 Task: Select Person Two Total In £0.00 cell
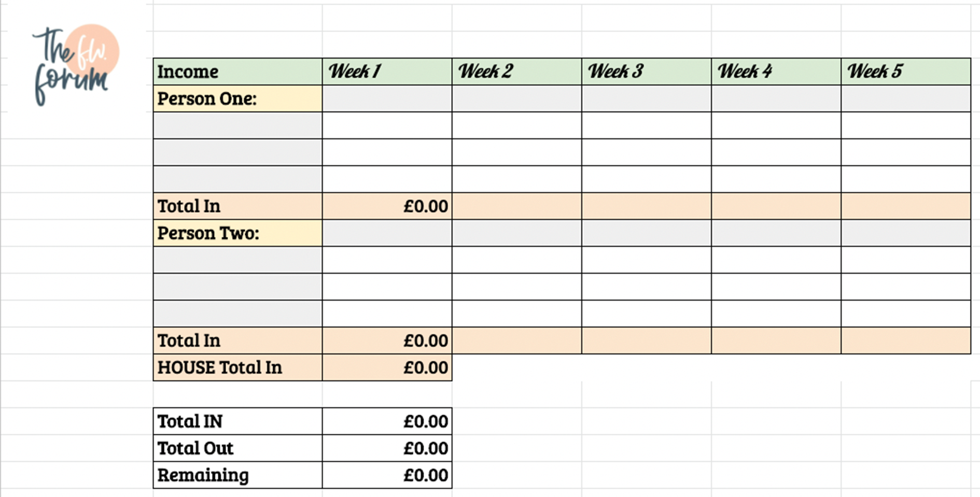(387, 340)
